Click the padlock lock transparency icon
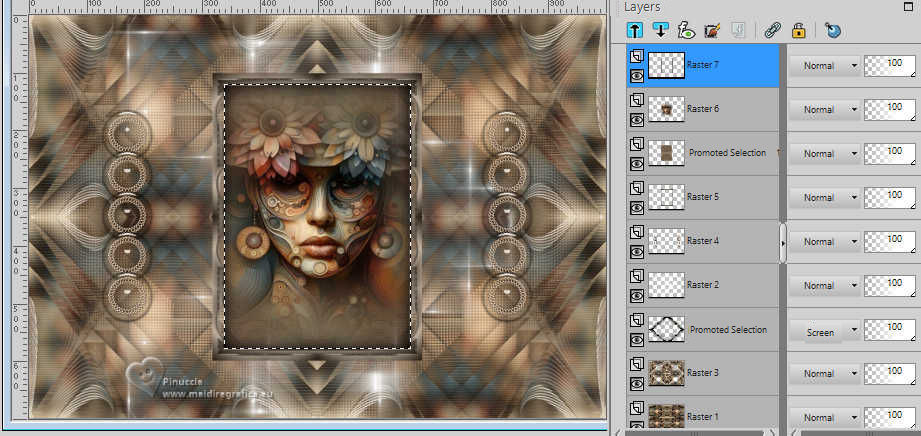The height and width of the screenshot is (436, 921). tap(800, 31)
